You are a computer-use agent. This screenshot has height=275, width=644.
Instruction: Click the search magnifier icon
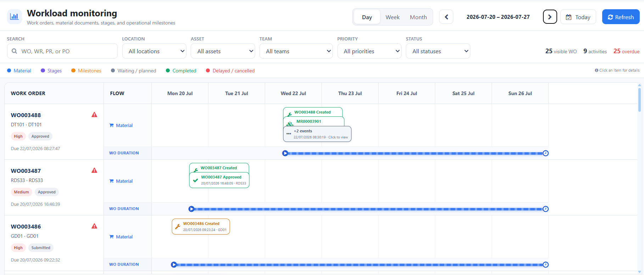15,51
